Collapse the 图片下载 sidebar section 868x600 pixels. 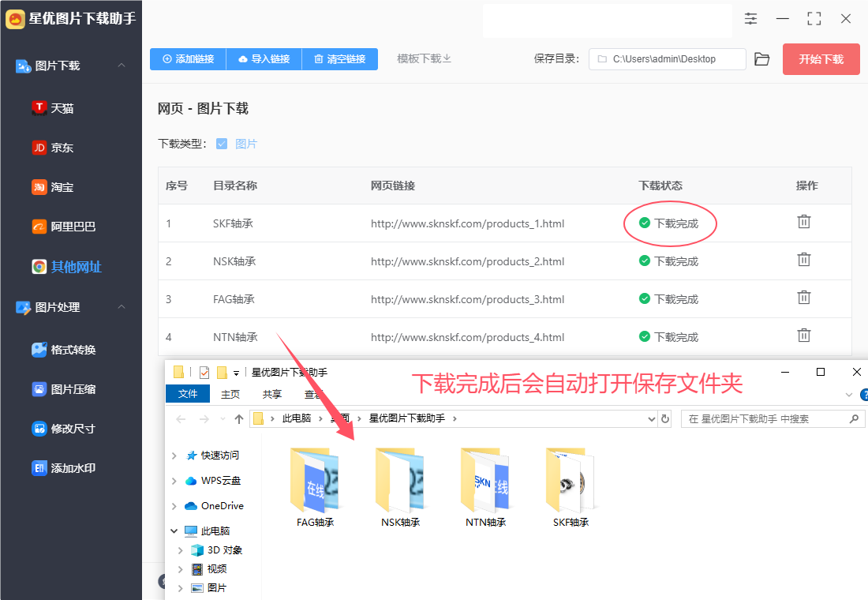122,66
